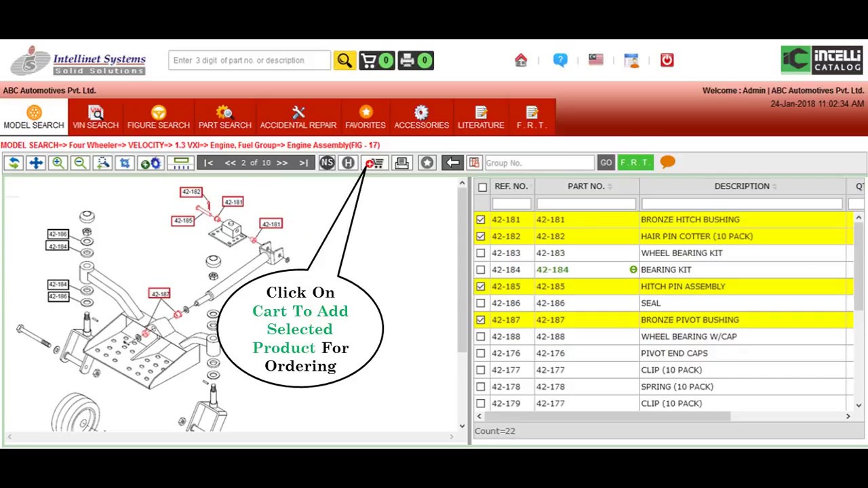868x488 pixels.
Task: Select the zoom-to-area tool
Action: point(102,163)
